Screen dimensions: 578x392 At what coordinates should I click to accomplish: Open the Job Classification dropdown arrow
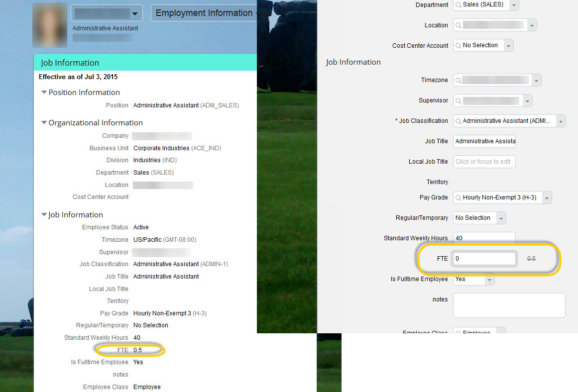pos(561,121)
